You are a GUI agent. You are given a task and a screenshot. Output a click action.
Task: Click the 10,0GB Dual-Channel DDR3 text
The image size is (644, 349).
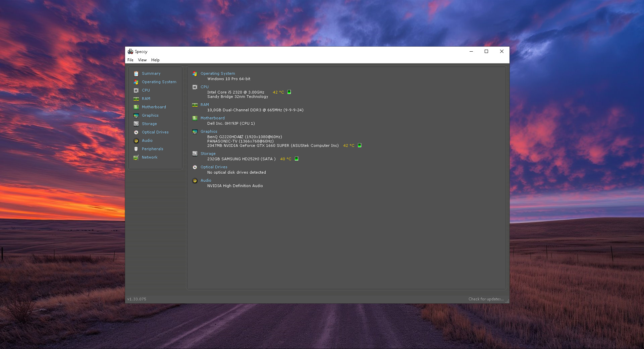coord(255,110)
